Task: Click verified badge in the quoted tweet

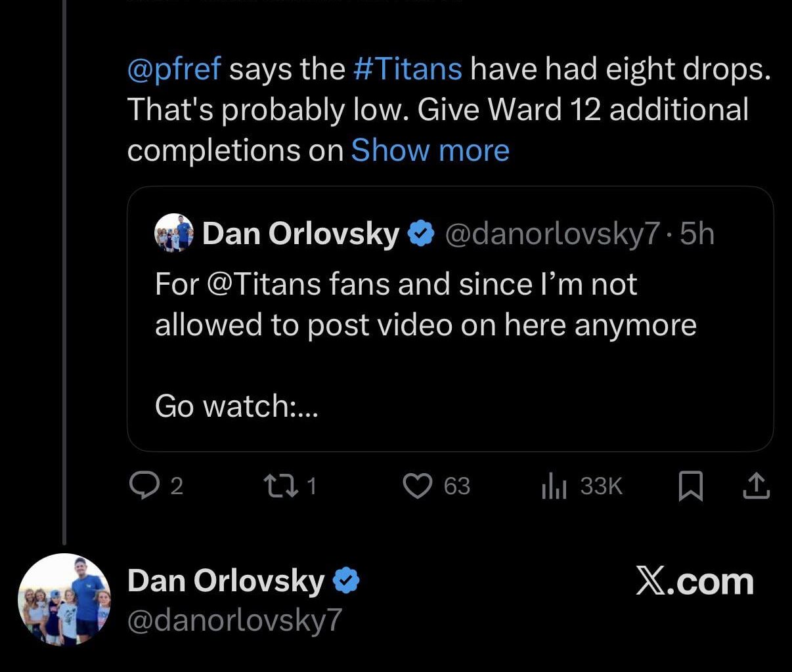Action: click(x=421, y=234)
